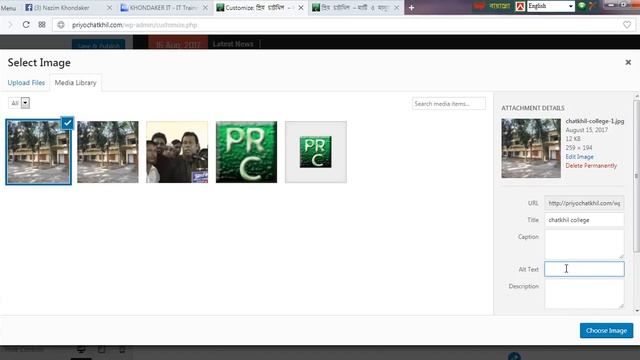Click the Caption text area
Screen dimensions: 640x360
[584, 244]
